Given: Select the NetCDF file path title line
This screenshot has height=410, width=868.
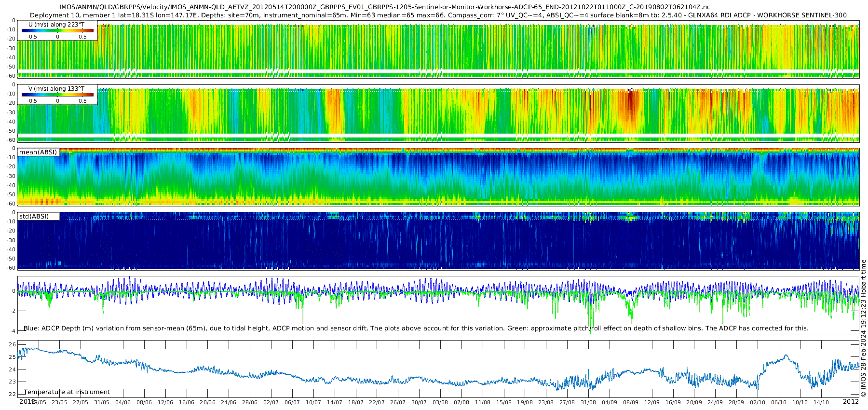Looking at the screenshot, I should click(385, 7).
